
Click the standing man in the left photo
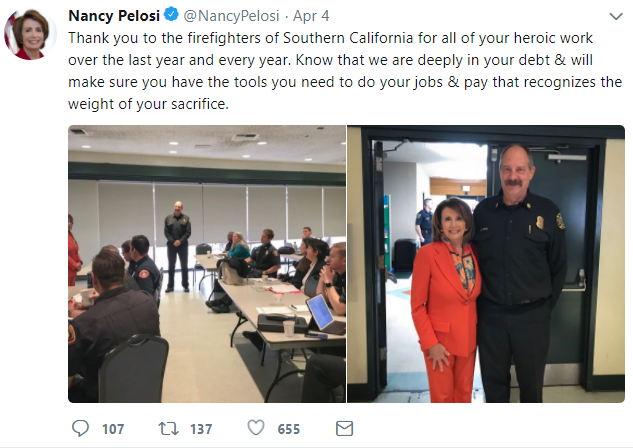coord(178,243)
